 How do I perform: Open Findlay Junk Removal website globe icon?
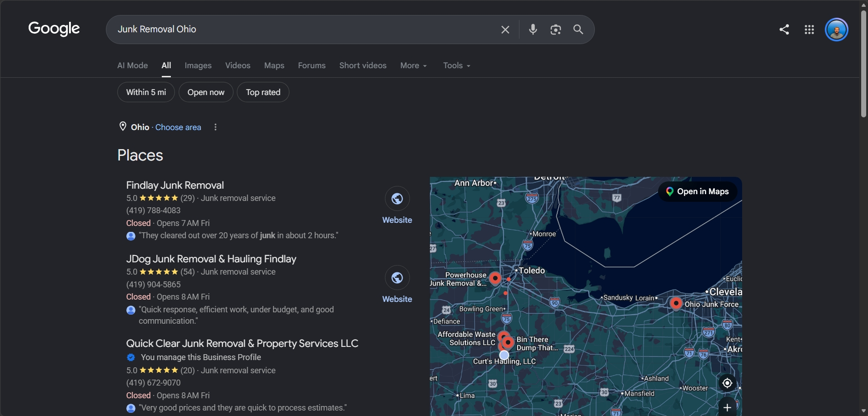click(397, 199)
